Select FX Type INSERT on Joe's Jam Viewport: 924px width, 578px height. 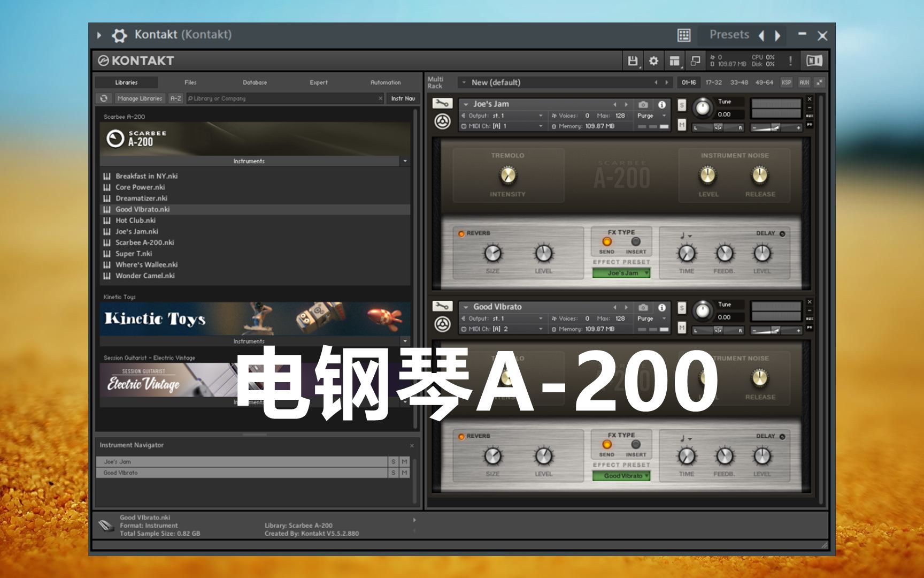[636, 241]
